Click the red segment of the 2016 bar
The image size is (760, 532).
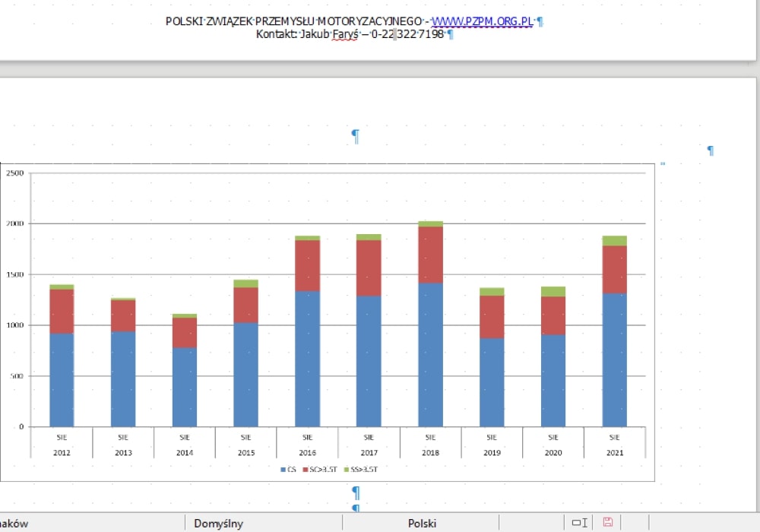tap(307, 265)
